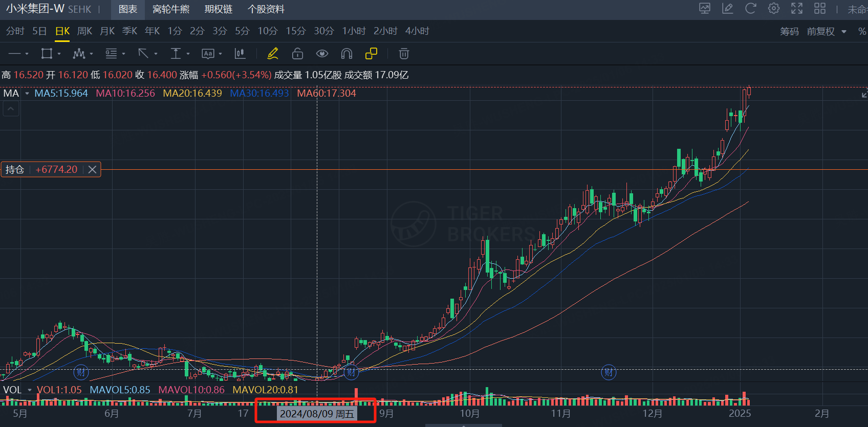Viewport: 868px width, 427px height.
Task: Open the text annotation dropdown arrow
Action: click(220, 54)
